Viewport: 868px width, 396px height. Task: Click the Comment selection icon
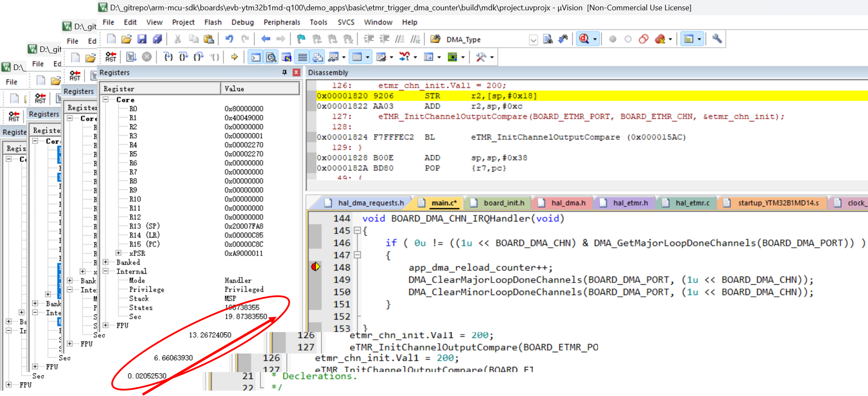tap(399, 39)
